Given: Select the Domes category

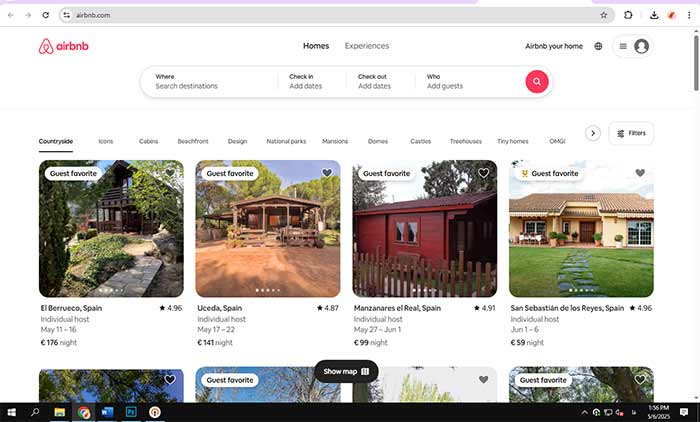Looking at the screenshot, I should 378,141.
